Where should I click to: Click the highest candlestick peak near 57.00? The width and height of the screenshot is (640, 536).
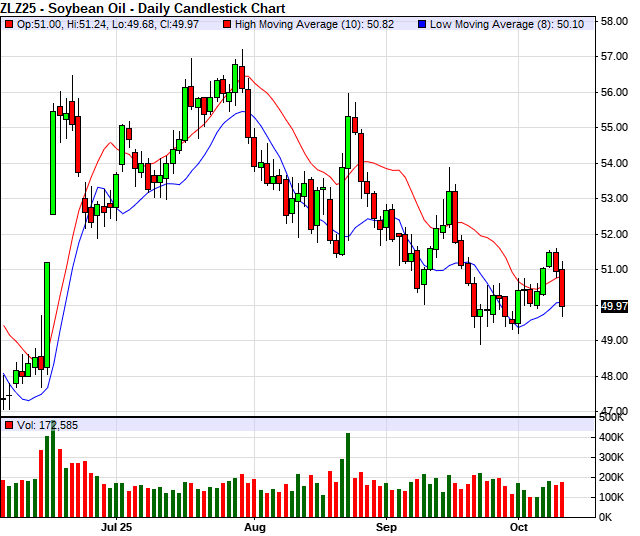tap(242, 73)
